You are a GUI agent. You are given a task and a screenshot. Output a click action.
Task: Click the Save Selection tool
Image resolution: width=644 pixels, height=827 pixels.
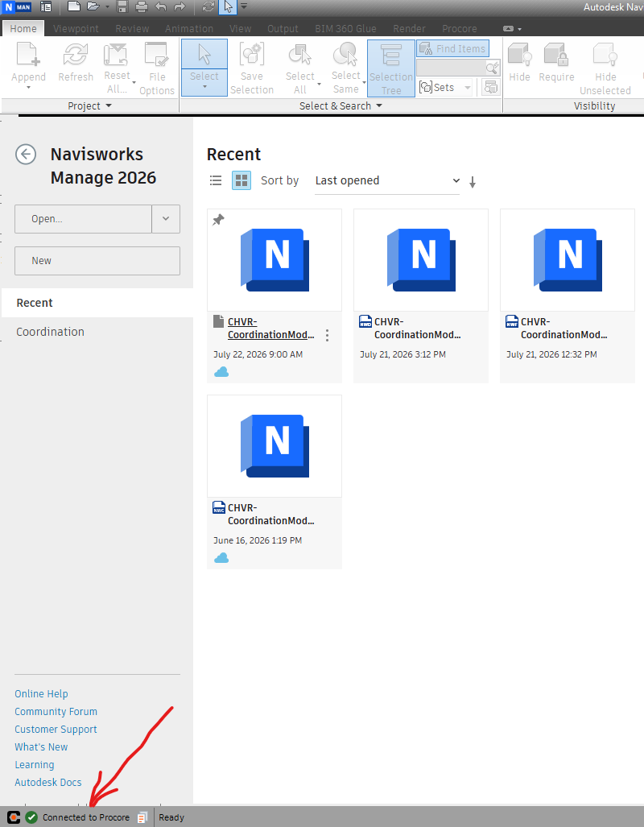[x=252, y=68]
